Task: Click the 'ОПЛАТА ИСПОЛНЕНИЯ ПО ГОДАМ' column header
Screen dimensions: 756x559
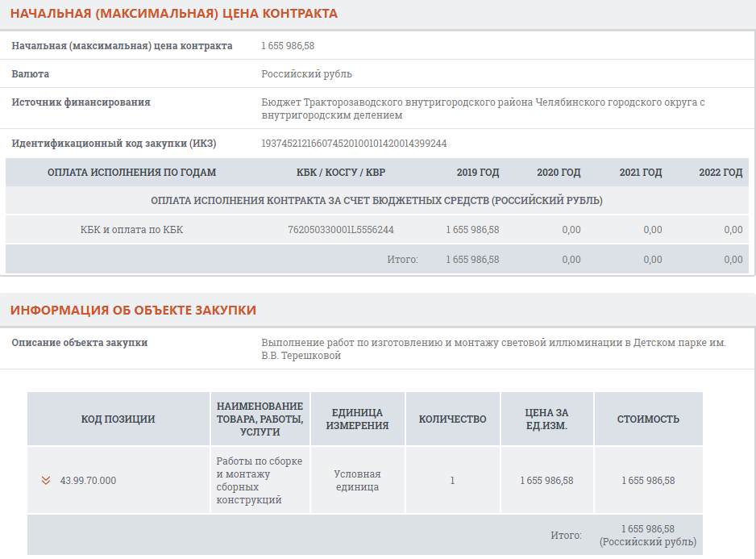Action: (x=131, y=173)
